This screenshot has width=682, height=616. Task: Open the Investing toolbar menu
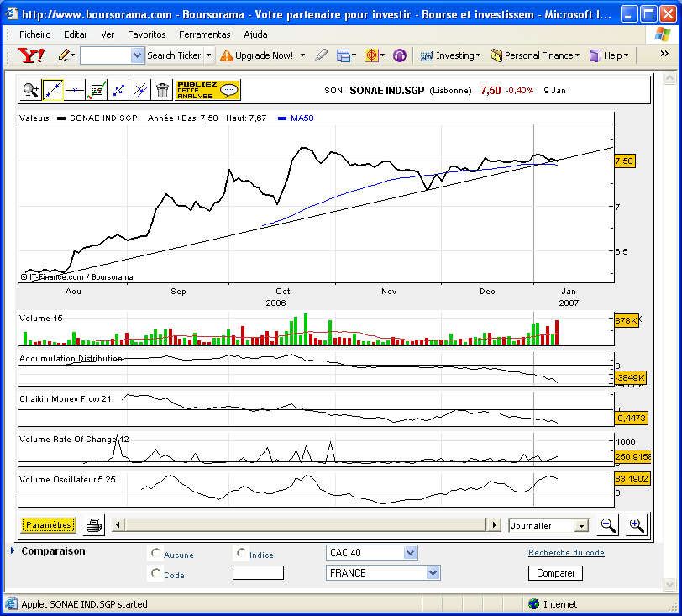[450, 55]
